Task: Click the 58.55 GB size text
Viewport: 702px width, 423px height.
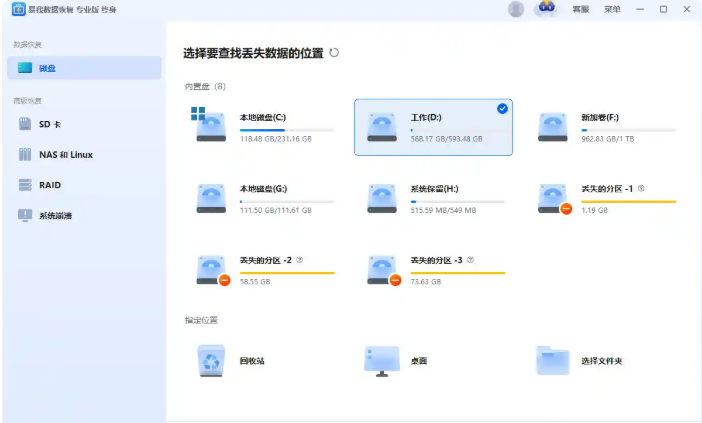Action: point(255,282)
